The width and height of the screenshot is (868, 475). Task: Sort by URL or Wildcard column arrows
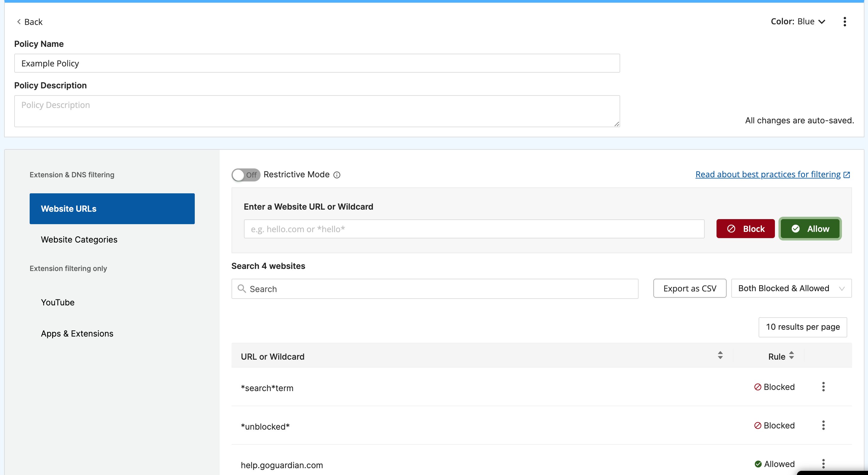click(720, 355)
